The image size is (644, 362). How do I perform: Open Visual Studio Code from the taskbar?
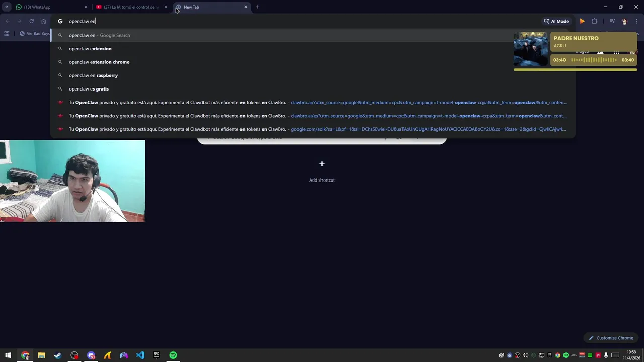tap(140, 355)
